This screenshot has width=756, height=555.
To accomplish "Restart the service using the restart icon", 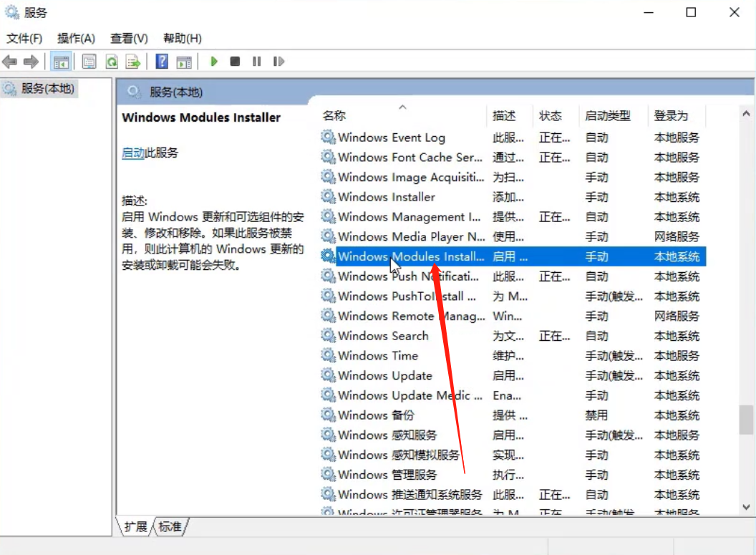I will pos(278,62).
